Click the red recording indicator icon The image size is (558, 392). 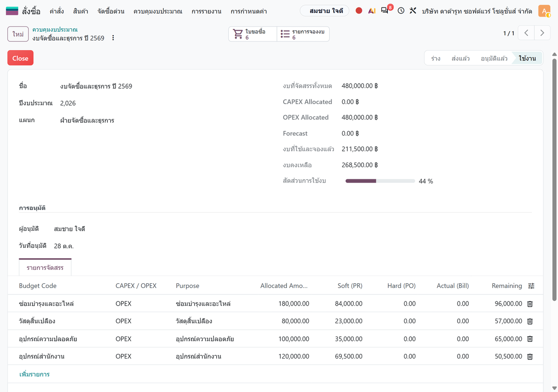pyautogui.click(x=359, y=11)
